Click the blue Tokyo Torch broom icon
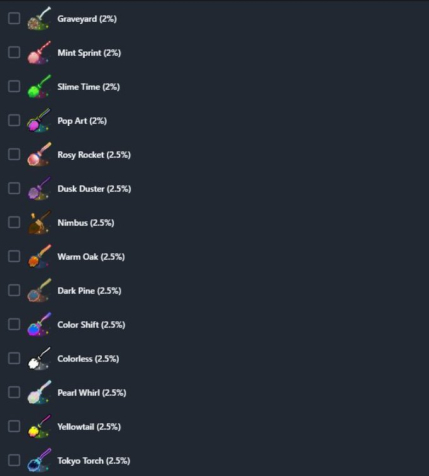The height and width of the screenshot is (476, 429). pyautogui.click(x=39, y=461)
